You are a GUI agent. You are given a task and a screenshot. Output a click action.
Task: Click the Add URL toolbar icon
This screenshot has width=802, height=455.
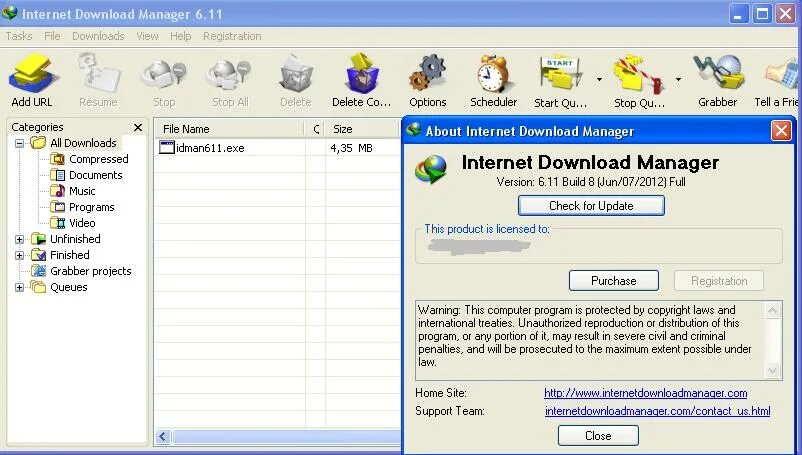click(32, 74)
